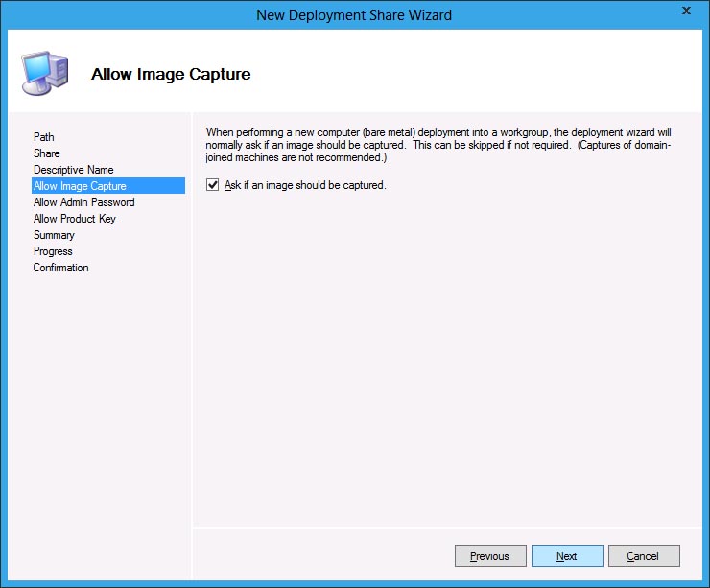Click the computer wizard icon in header

click(x=44, y=71)
